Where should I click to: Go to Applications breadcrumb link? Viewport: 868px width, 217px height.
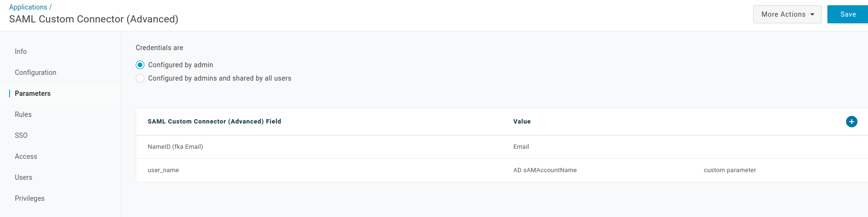[28, 7]
